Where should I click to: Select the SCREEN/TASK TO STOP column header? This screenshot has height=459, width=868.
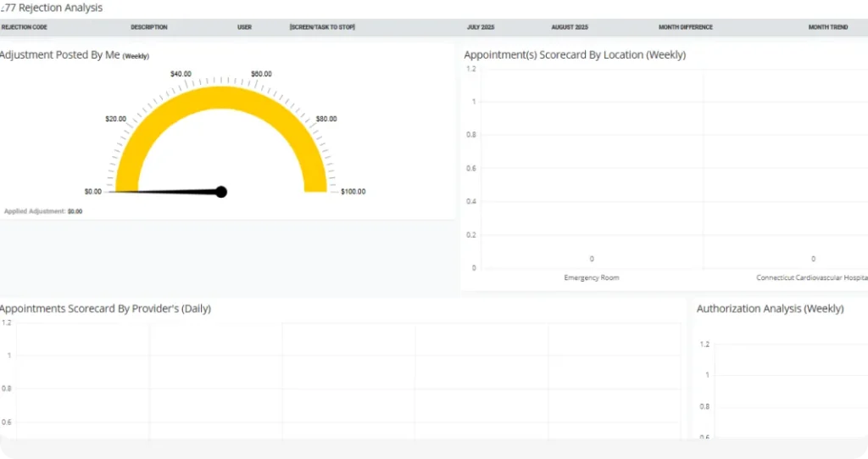pos(322,27)
